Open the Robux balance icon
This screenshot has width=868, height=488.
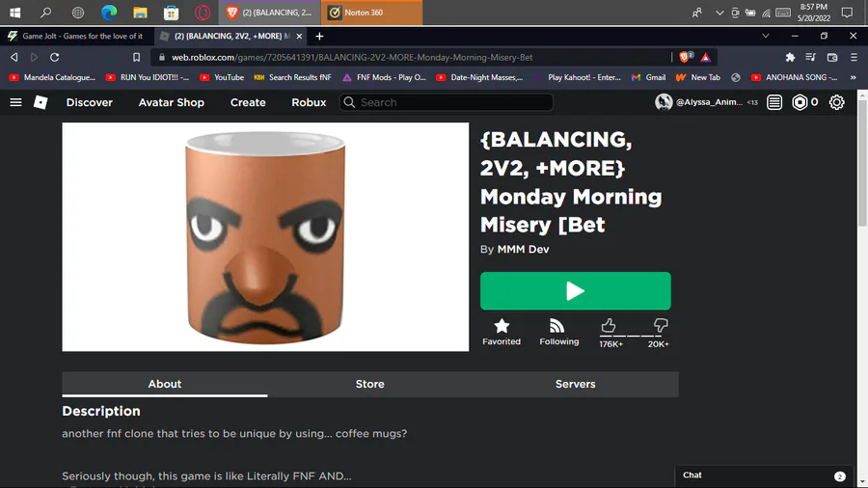pyautogui.click(x=800, y=102)
